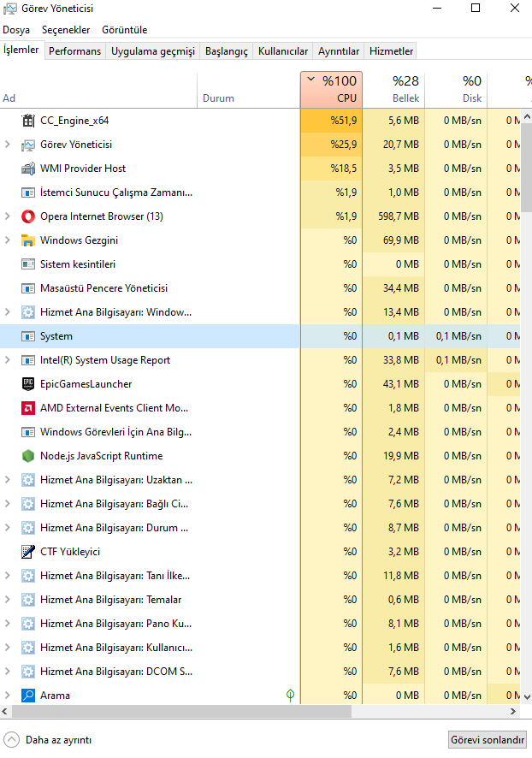Screen dimensions: 532x758
Task: Click the Görevi sonlandır button
Action: [487, 740]
